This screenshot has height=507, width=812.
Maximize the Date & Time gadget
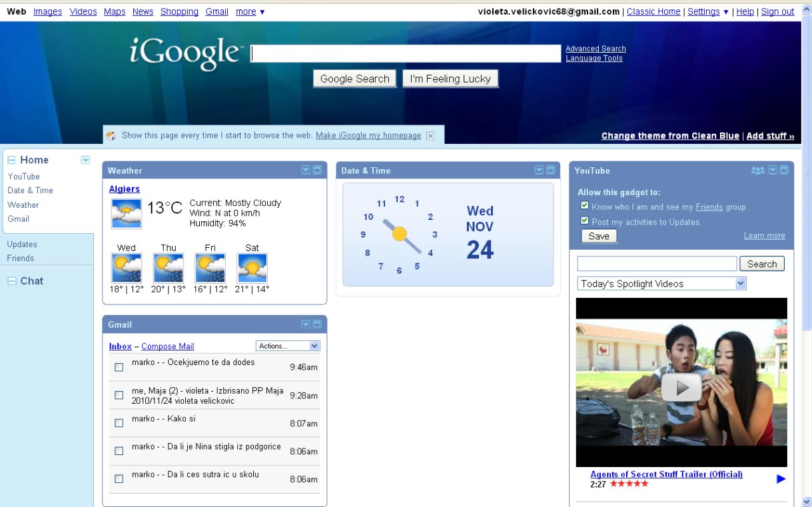click(x=551, y=171)
